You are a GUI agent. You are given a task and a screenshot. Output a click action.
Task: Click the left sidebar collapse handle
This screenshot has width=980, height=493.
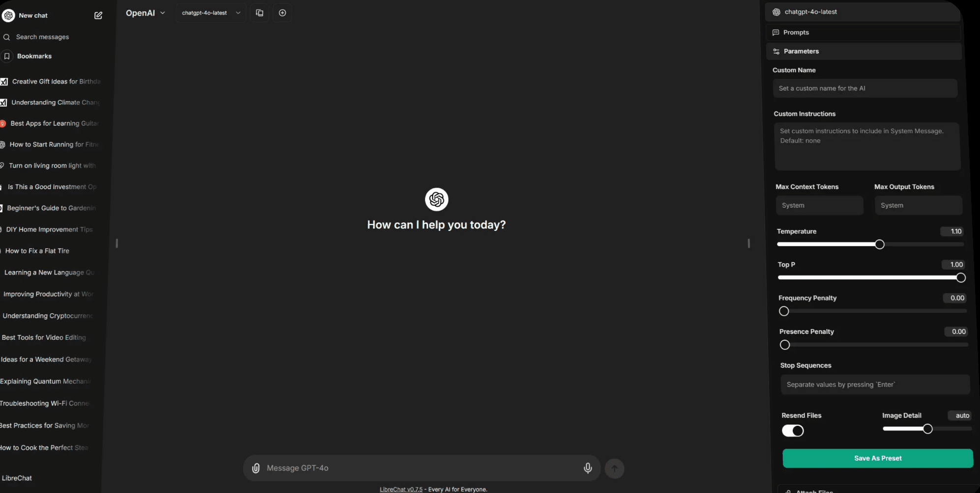116,244
